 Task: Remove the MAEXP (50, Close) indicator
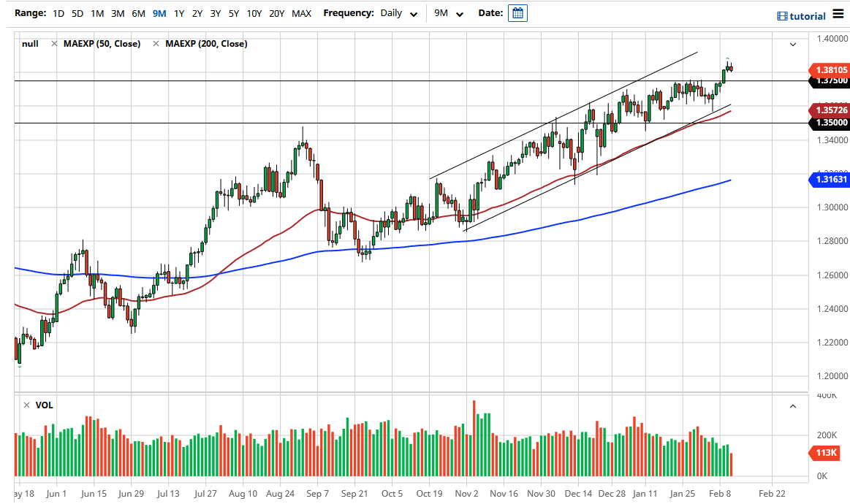coord(55,43)
